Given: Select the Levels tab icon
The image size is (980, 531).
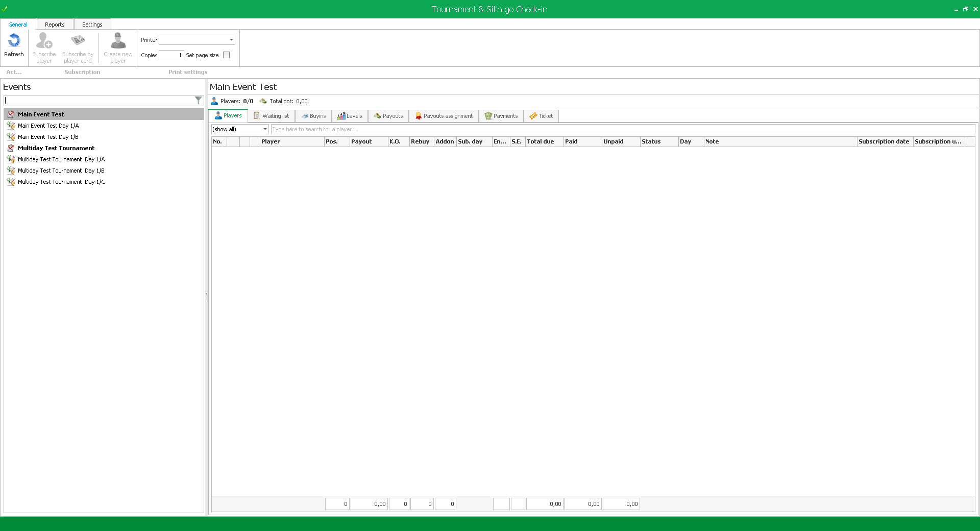Looking at the screenshot, I should [x=342, y=116].
